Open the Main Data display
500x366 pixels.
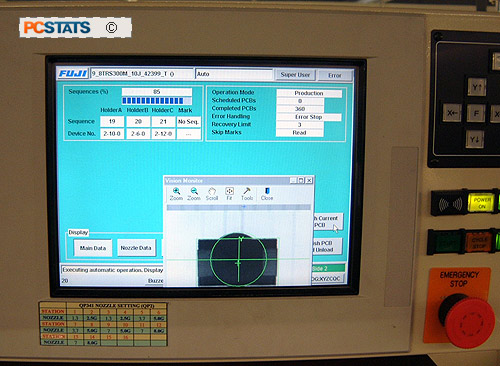[x=93, y=248]
